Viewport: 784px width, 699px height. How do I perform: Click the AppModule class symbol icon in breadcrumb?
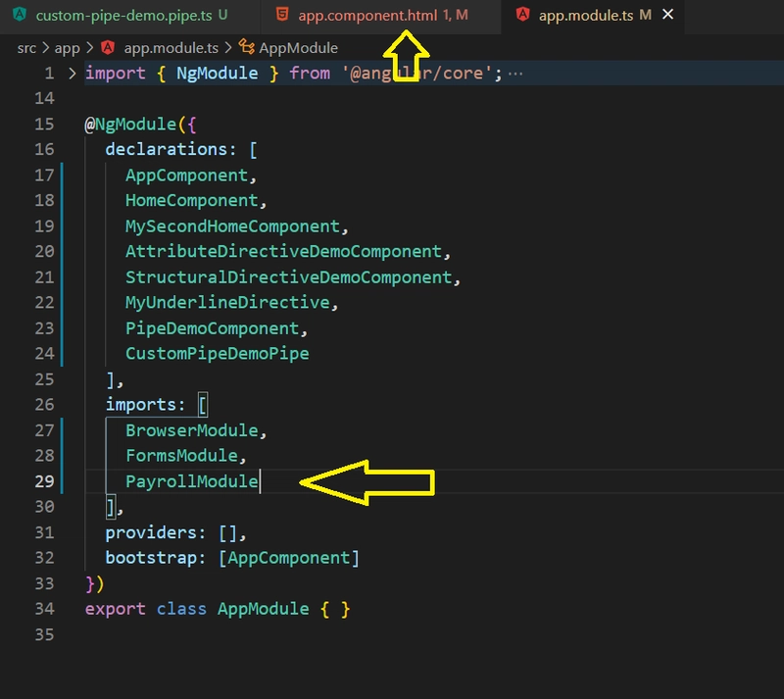click(247, 48)
